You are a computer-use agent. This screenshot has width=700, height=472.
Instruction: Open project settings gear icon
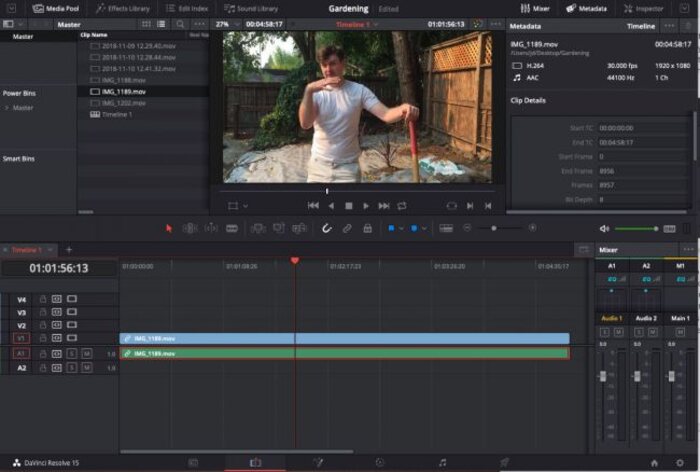679,463
